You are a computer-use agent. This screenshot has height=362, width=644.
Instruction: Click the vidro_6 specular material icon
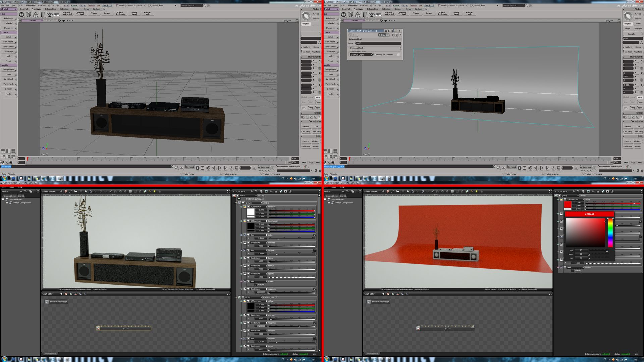[x=239, y=203]
